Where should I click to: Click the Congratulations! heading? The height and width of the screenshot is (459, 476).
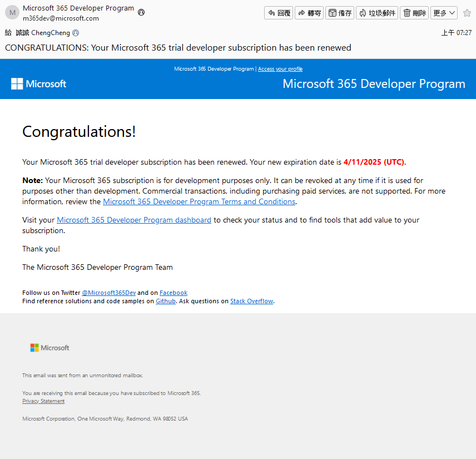(x=79, y=132)
